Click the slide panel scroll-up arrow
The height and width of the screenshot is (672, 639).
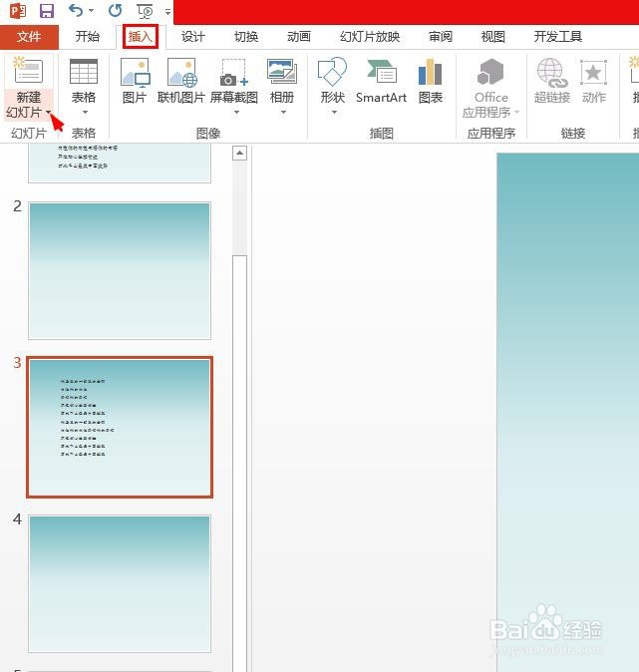tap(239, 153)
